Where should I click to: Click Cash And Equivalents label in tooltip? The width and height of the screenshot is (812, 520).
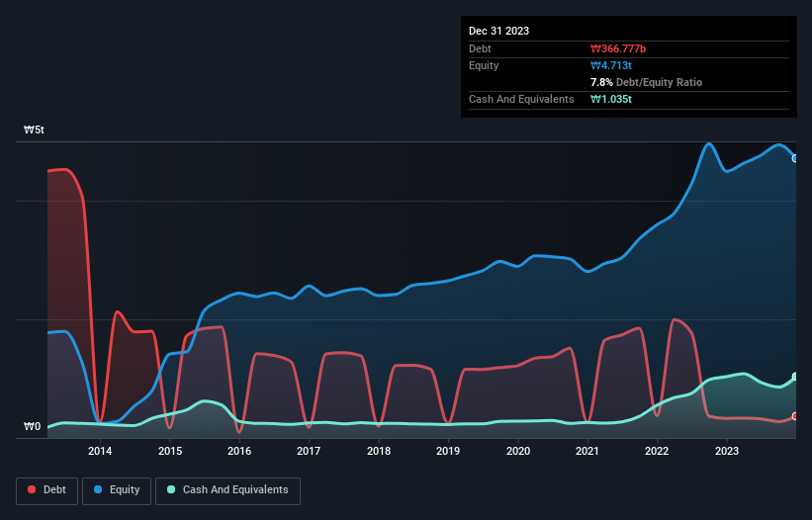tap(521, 99)
